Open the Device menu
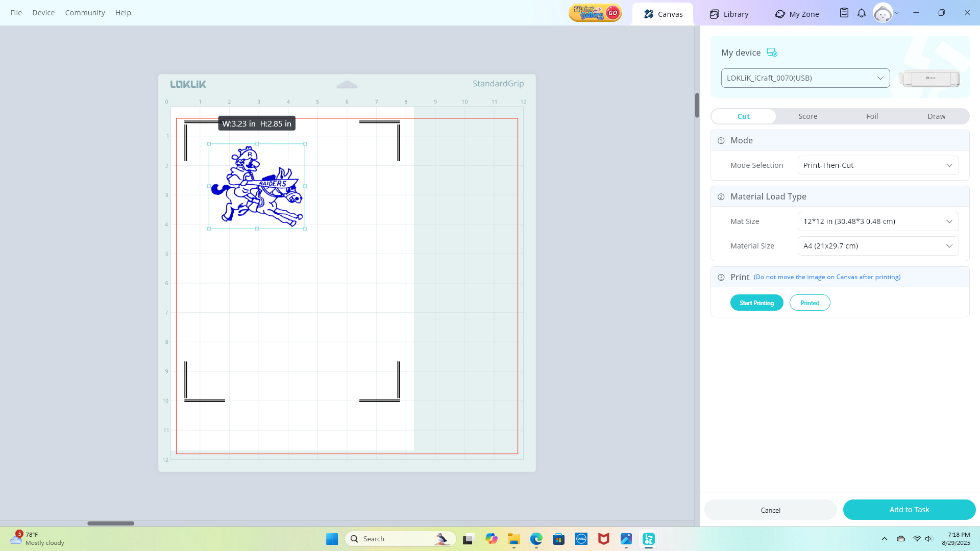The width and height of the screenshot is (980, 551). tap(43, 13)
